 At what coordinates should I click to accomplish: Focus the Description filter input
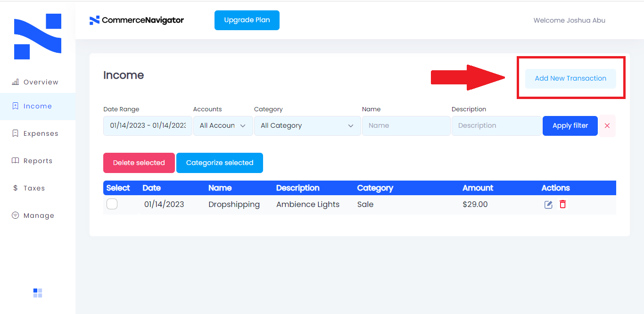click(496, 126)
